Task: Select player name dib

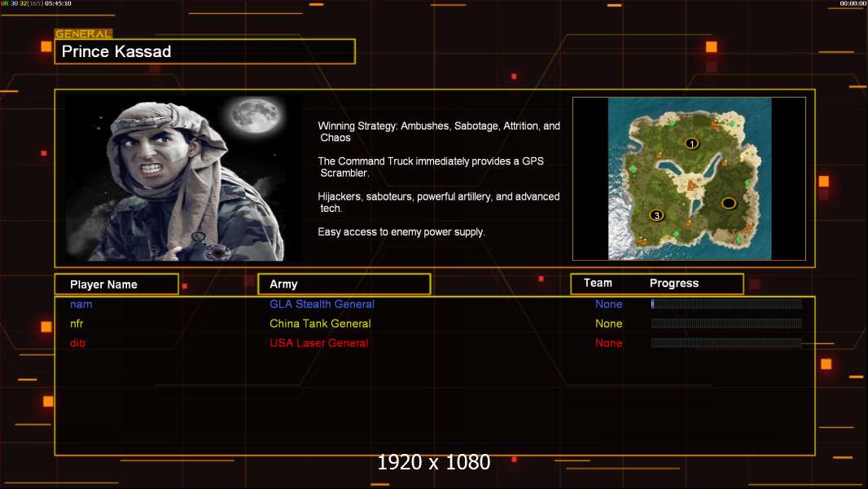Action: tap(77, 343)
